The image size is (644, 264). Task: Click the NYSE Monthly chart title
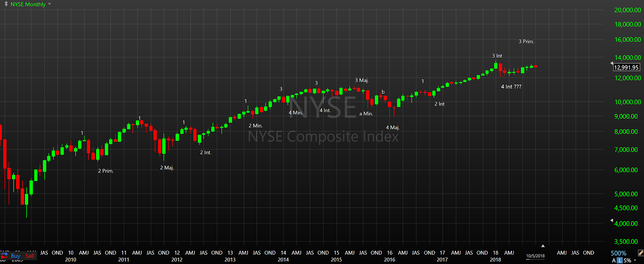[x=28, y=4]
